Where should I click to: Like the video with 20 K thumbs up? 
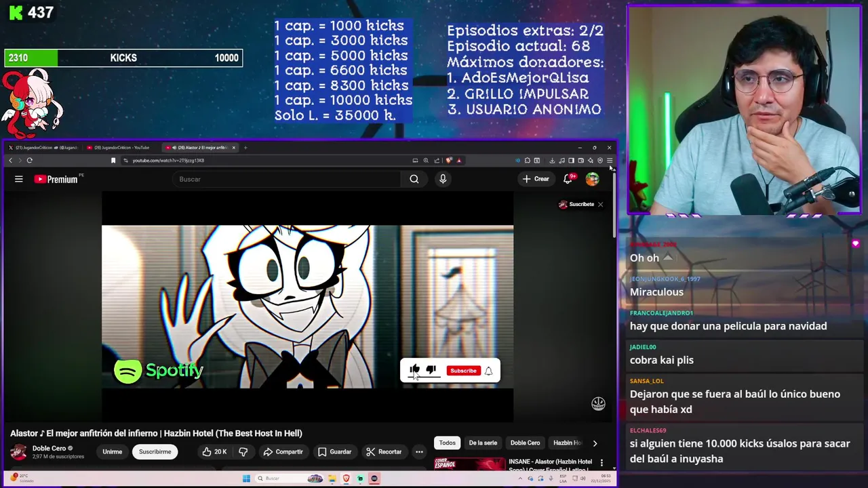(214, 451)
